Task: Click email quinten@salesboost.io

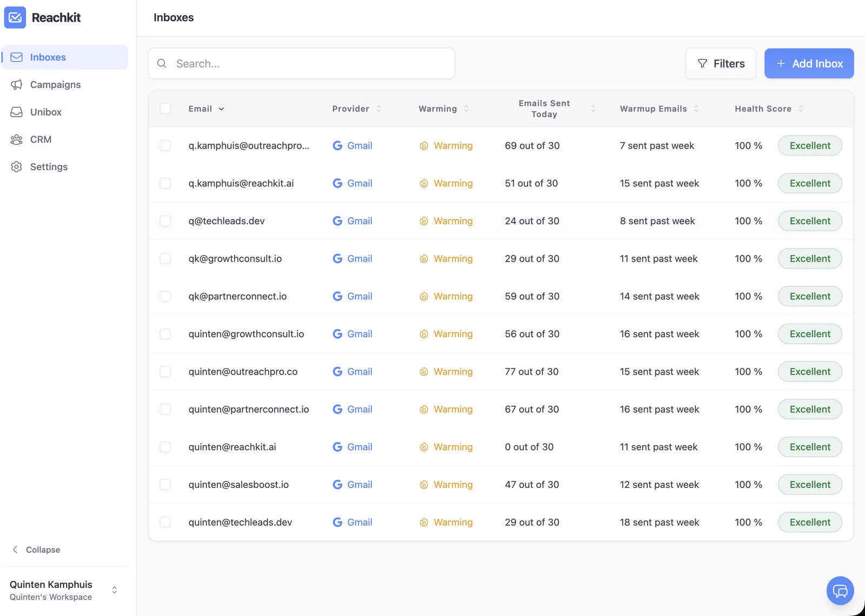Action: (238, 485)
